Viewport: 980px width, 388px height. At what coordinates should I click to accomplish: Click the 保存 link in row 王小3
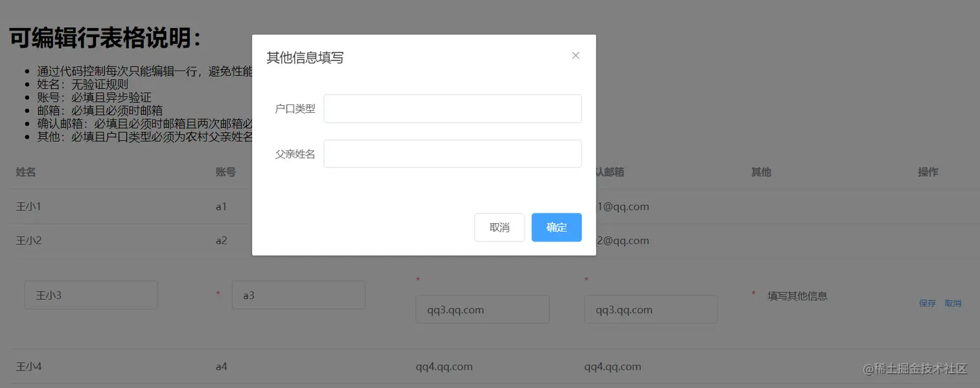pyautogui.click(x=927, y=303)
